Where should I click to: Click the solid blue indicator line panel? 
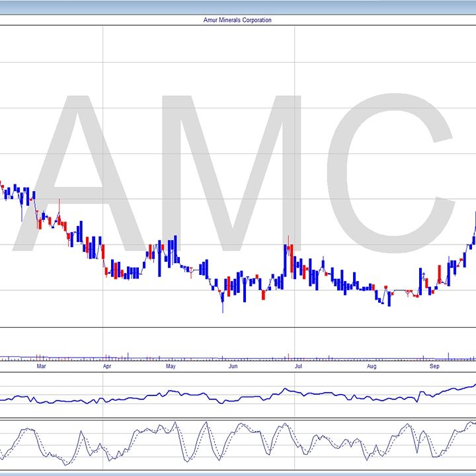click(x=238, y=395)
